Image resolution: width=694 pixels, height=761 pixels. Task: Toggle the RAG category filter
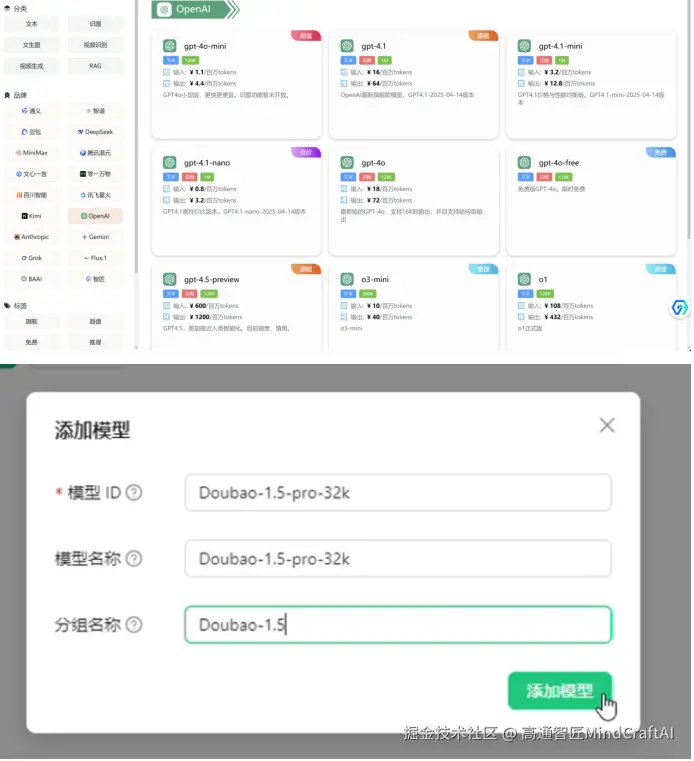pyautogui.click(x=95, y=66)
